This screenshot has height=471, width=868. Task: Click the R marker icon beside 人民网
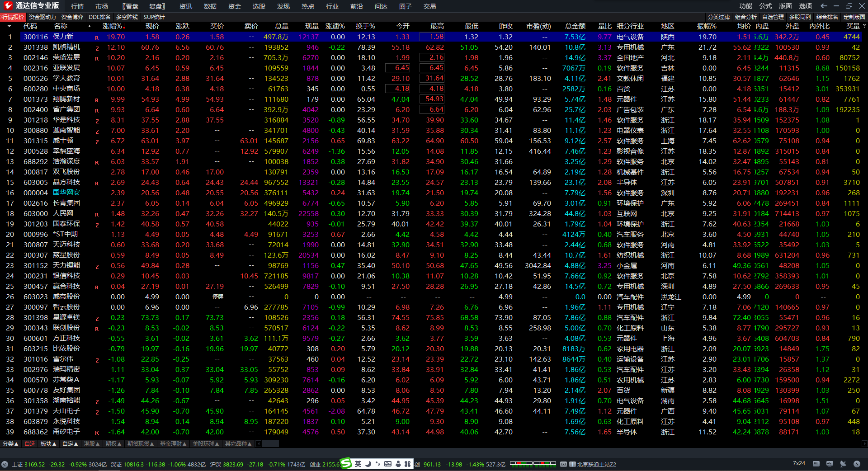coord(97,214)
